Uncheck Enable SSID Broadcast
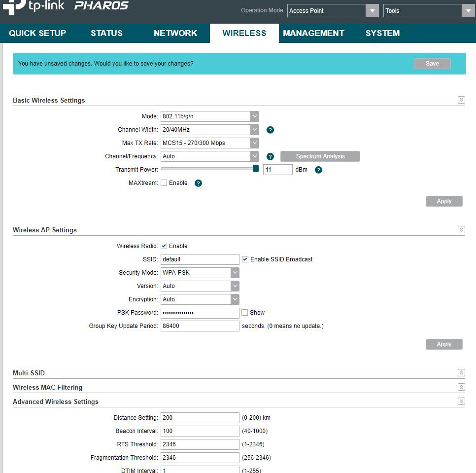 [x=245, y=259]
